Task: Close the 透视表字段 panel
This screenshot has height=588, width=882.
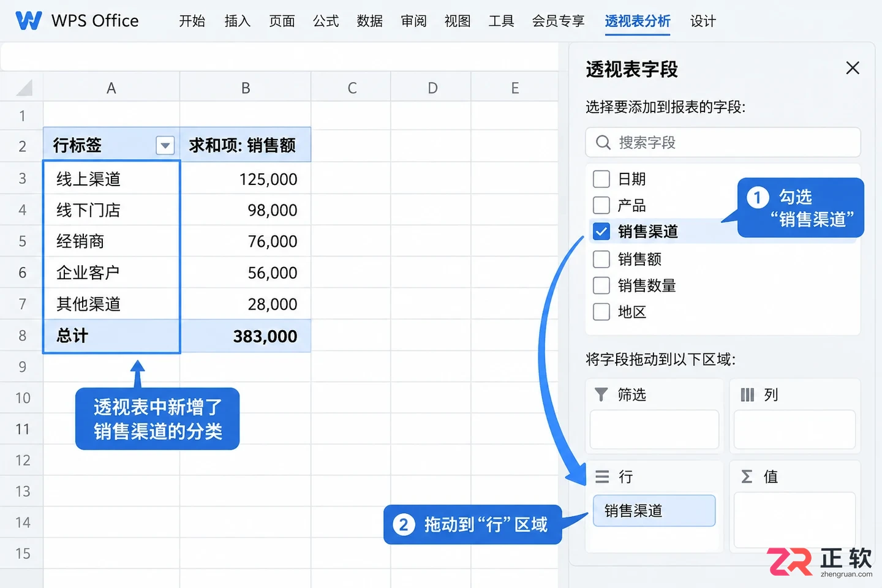Action: point(853,68)
